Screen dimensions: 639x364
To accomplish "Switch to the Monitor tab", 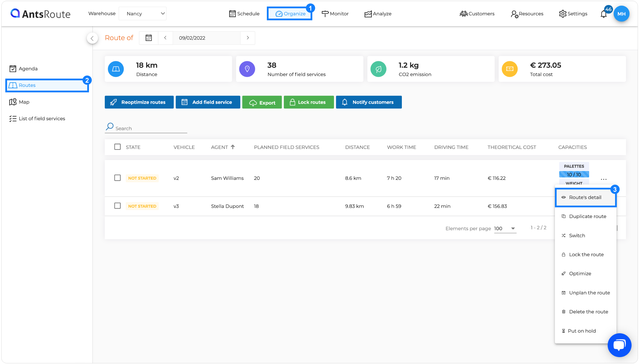I will pyautogui.click(x=335, y=14).
